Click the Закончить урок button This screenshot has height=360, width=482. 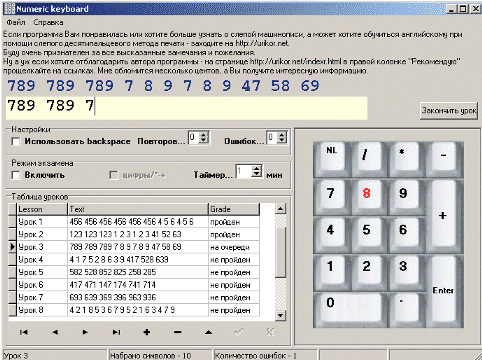click(449, 110)
